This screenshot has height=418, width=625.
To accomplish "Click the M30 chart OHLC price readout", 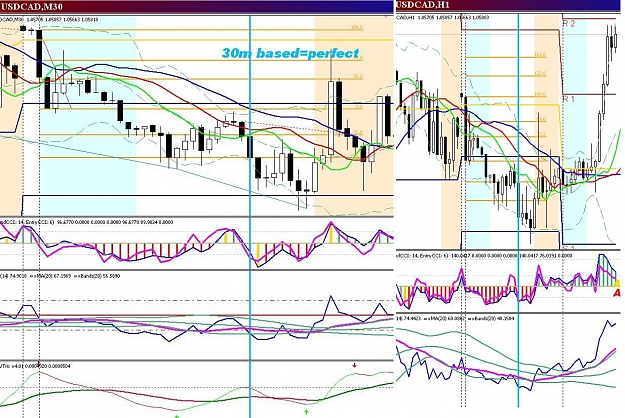I will tap(49, 20).
